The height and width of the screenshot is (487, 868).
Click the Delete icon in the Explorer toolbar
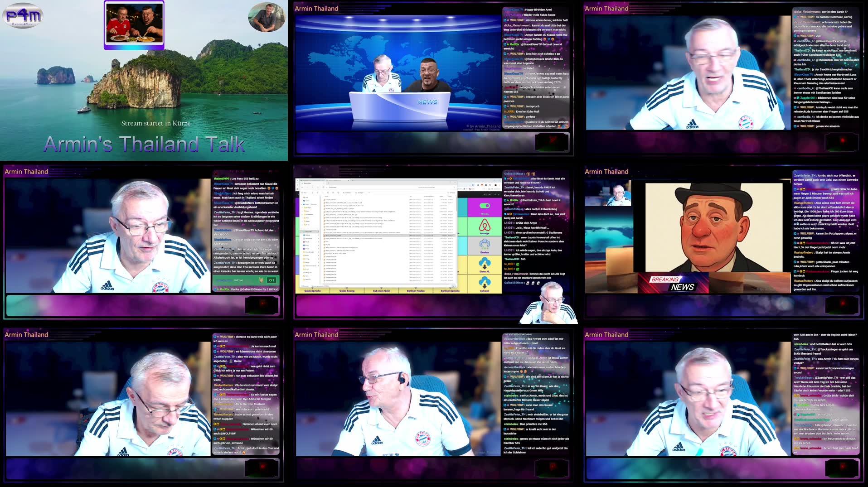(x=338, y=193)
